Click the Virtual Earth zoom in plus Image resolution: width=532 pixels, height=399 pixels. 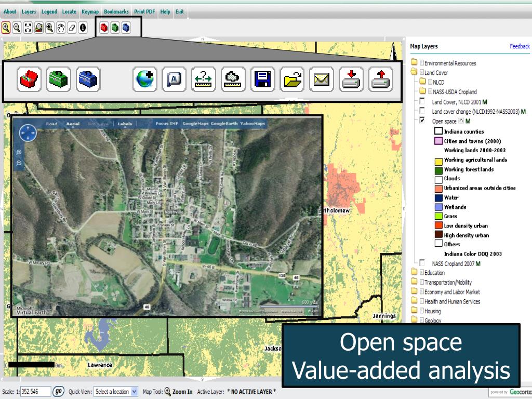coord(19,152)
